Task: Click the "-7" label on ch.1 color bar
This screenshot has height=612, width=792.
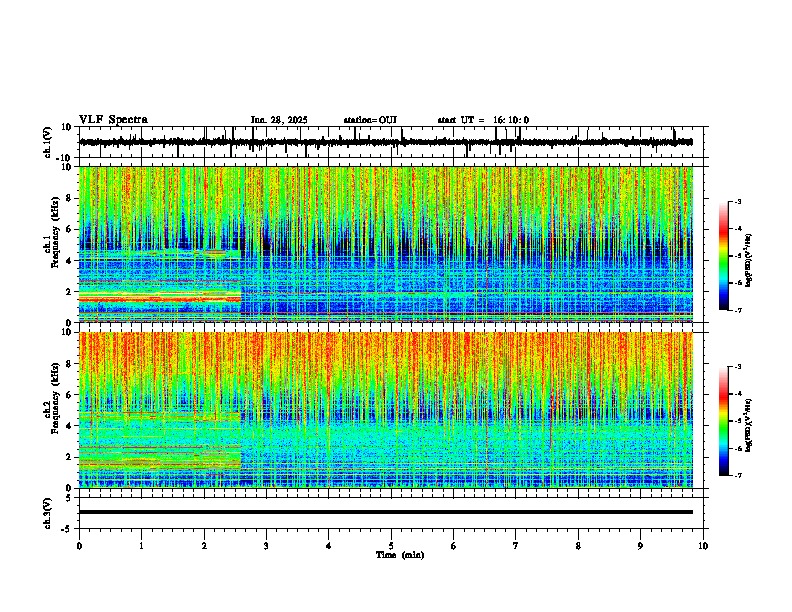Action: point(738,310)
